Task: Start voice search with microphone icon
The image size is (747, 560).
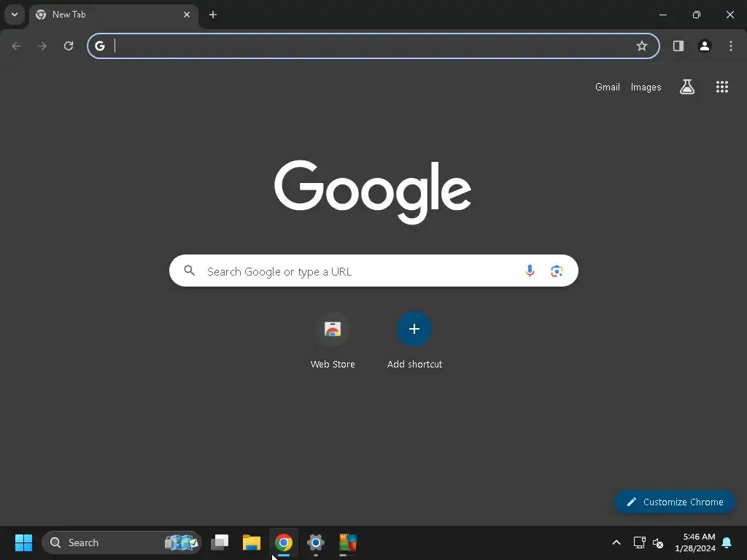Action: coord(530,271)
